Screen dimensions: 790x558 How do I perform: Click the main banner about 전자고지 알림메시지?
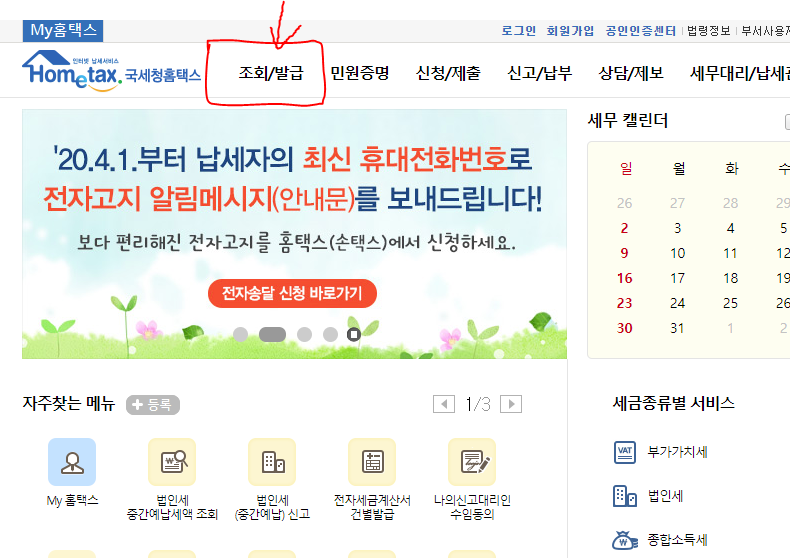[x=294, y=234]
